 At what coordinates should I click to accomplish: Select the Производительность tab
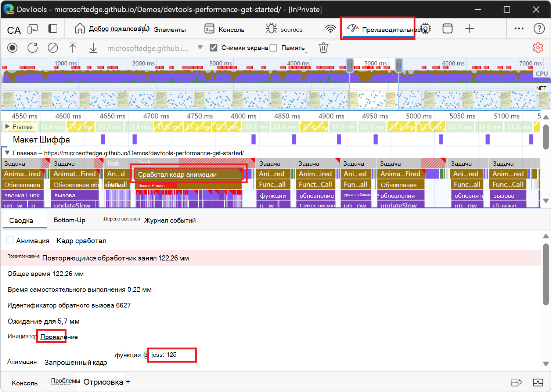pyautogui.click(x=378, y=29)
